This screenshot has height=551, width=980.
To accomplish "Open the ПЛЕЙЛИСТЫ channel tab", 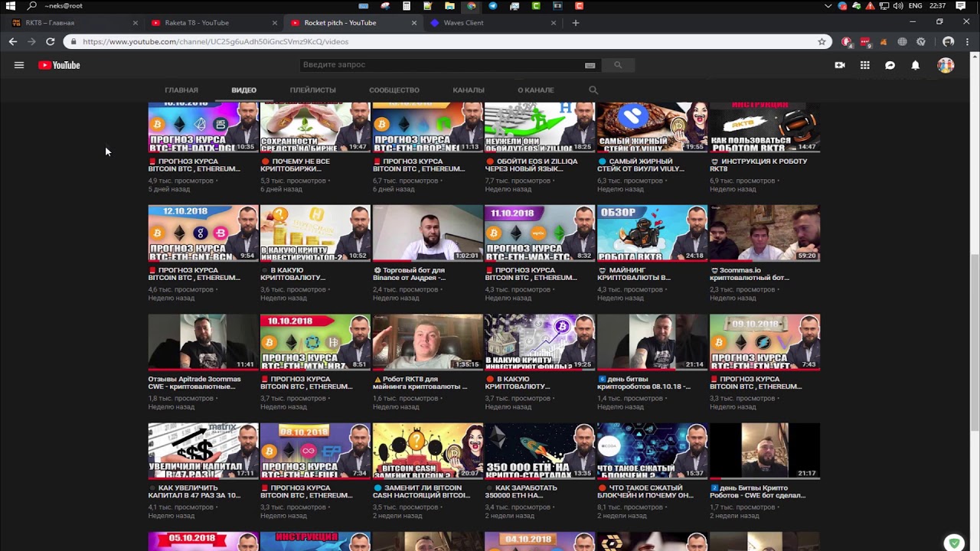I will [312, 90].
